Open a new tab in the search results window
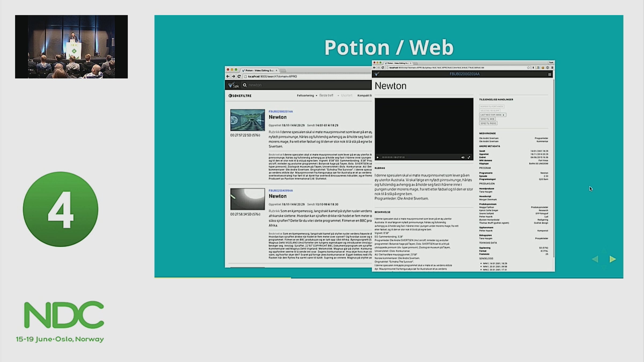Screen dimensions: 644x362 point(283,71)
